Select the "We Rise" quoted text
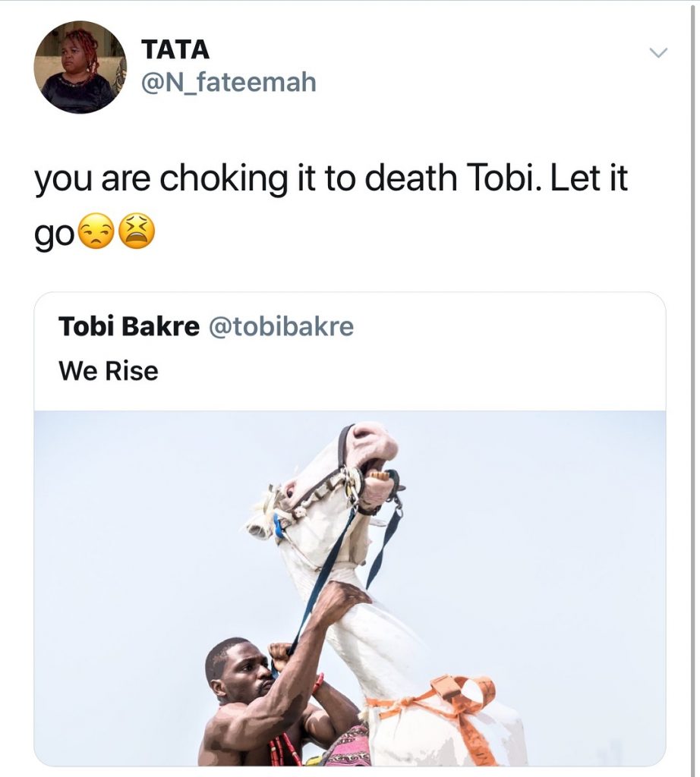The width and height of the screenshot is (700, 777). (109, 371)
